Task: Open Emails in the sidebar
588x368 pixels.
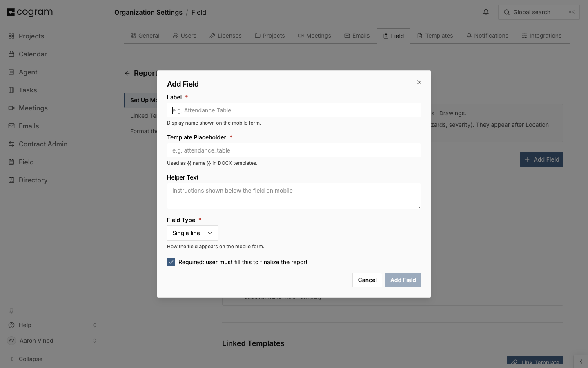Action: click(24, 126)
